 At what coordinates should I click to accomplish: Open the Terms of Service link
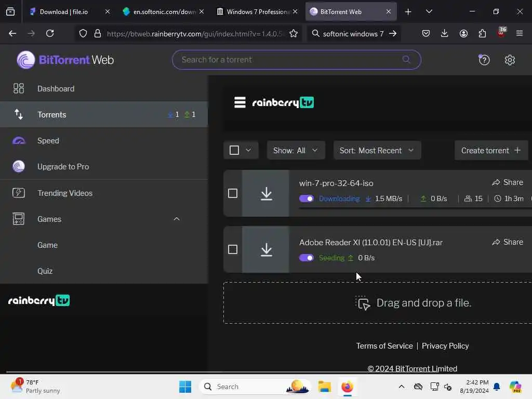coord(384,346)
